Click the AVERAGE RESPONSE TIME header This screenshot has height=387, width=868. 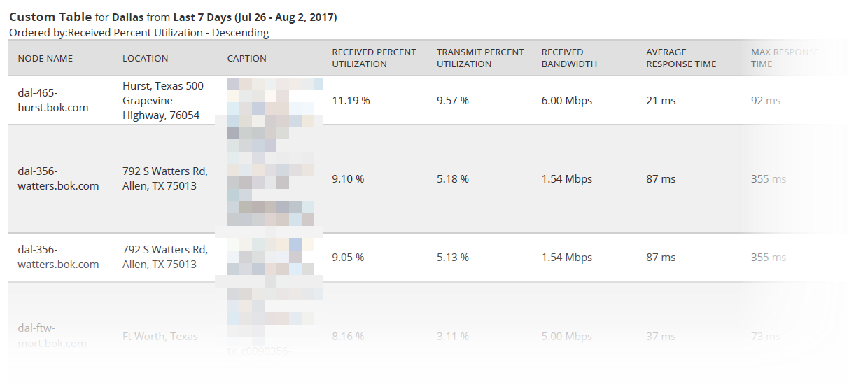[x=681, y=58]
